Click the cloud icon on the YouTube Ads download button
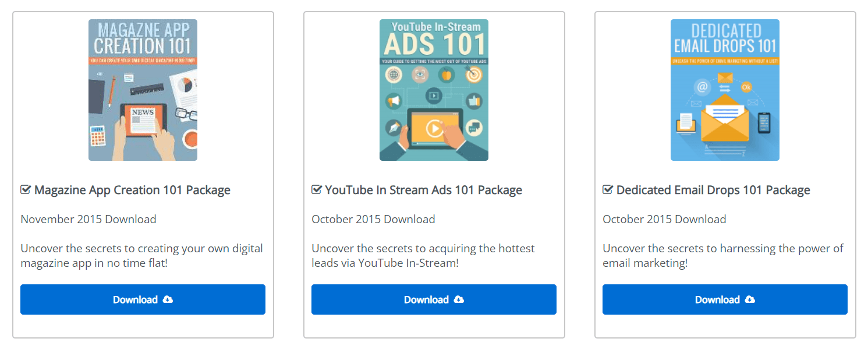The height and width of the screenshot is (349, 868). (x=459, y=299)
